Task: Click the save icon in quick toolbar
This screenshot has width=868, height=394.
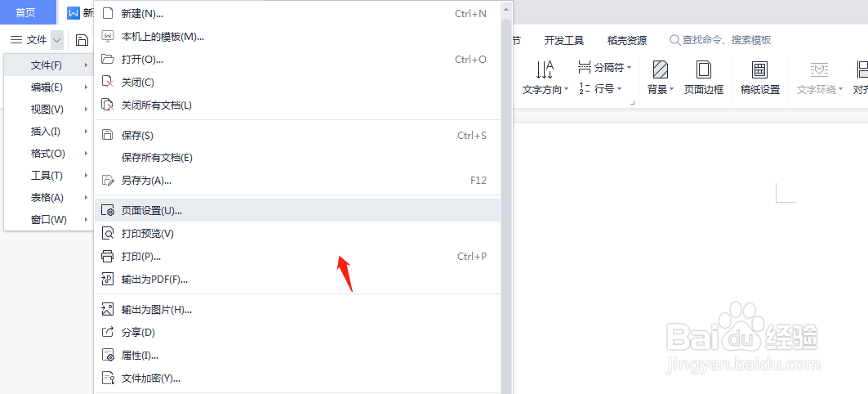Action: click(x=82, y=40)
